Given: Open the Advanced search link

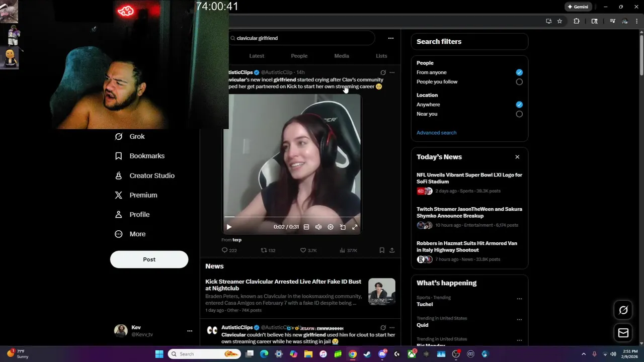Looking at the screenshot, I should [x=436, y=133].
